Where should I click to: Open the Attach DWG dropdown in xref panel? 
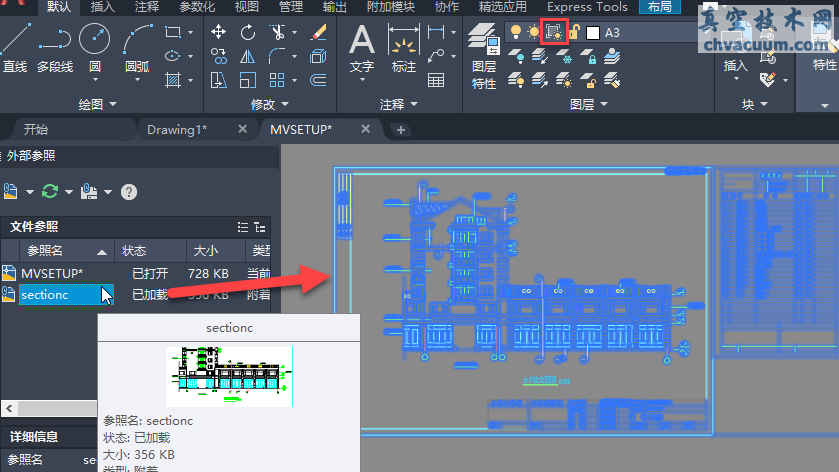29,192
